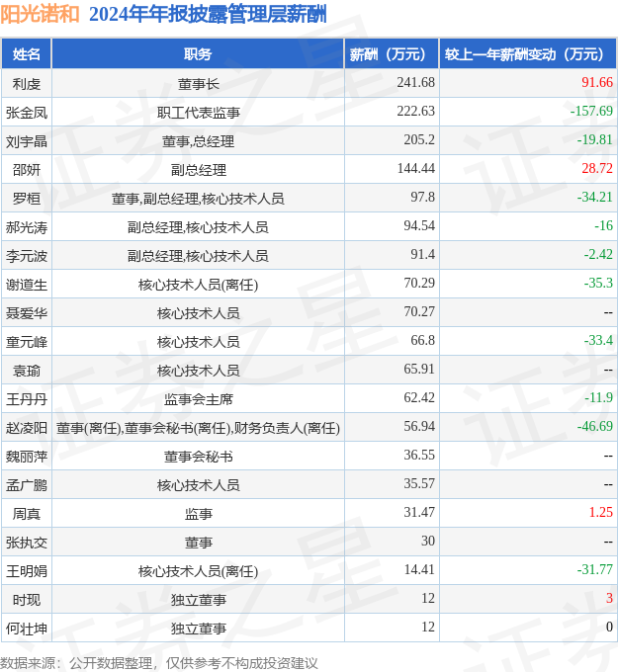Click the salary value 222.63
This screenshot has width=618, height=672.
(x=415, y=111)
